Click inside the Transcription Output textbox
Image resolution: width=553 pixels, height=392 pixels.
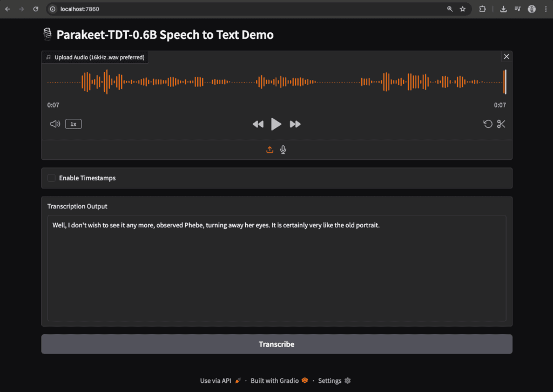277,268
